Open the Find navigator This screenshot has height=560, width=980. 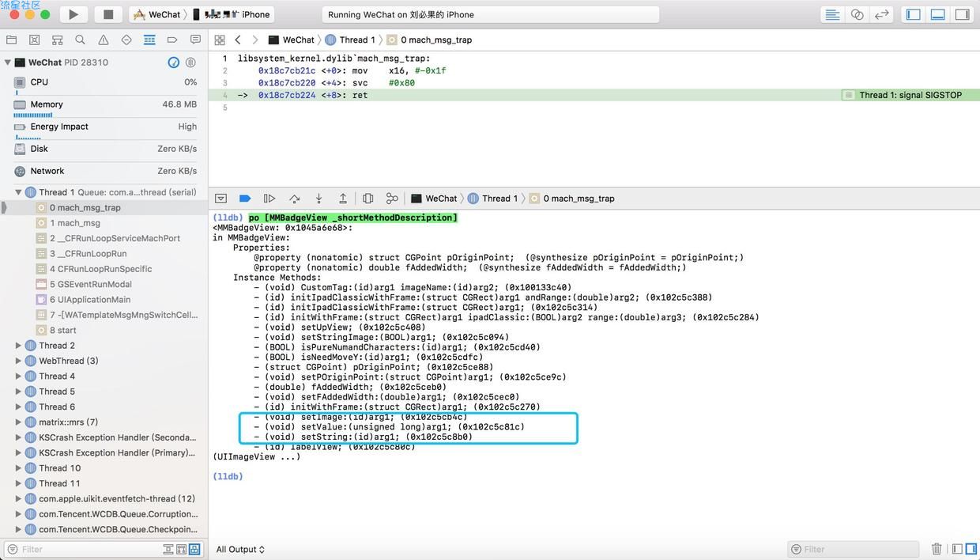(80, 40)
